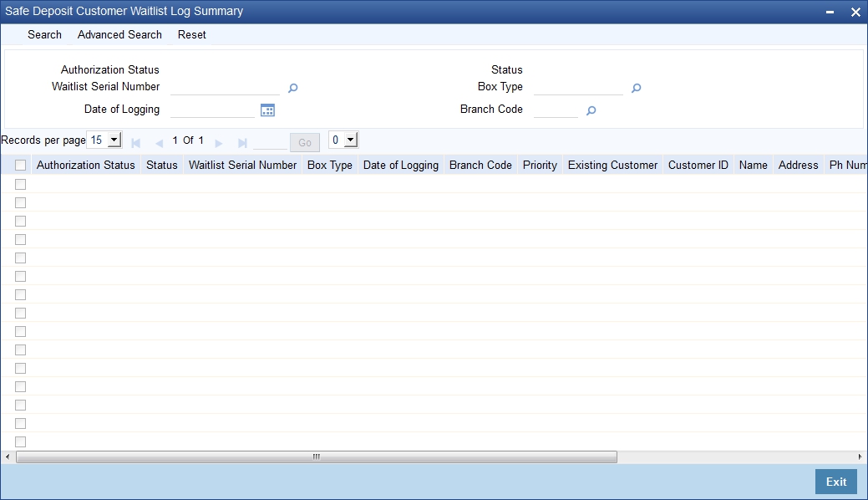
Task: Click the Exit button
Action: point(836,482)
